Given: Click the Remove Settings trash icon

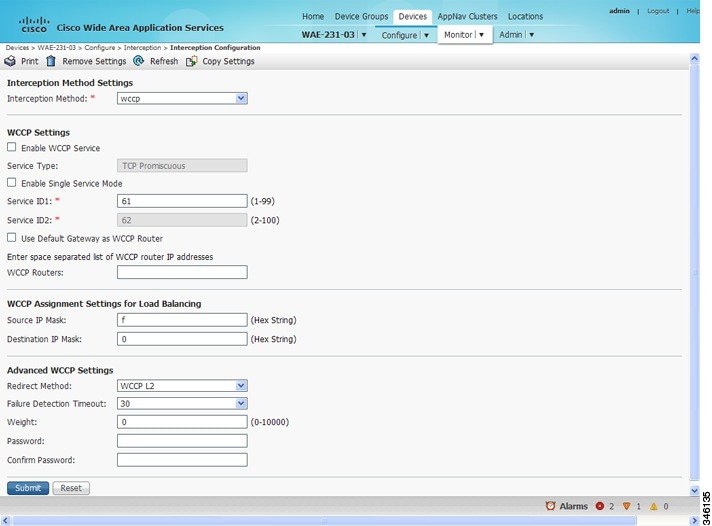Looking at the screenshot, I should point(51,61).
